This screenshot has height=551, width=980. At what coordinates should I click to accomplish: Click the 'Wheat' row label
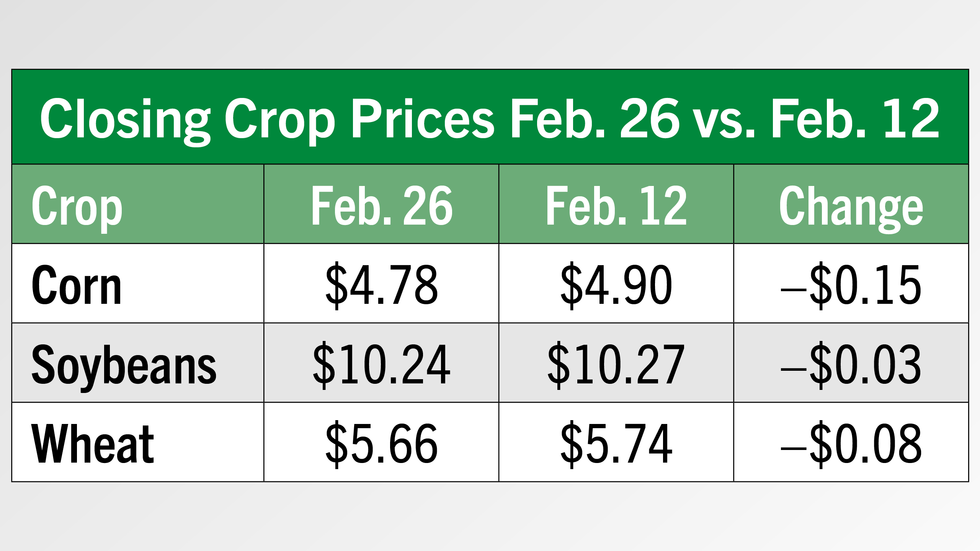point(93,444)
